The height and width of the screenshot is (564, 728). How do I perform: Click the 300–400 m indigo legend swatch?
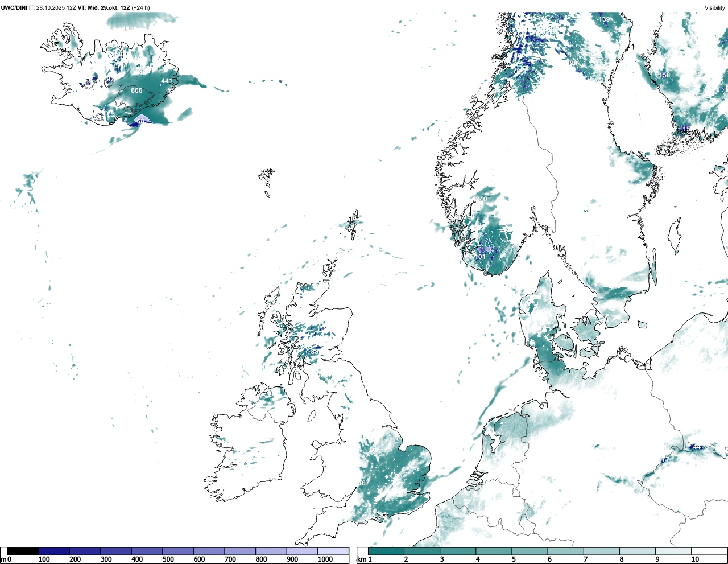116,551
